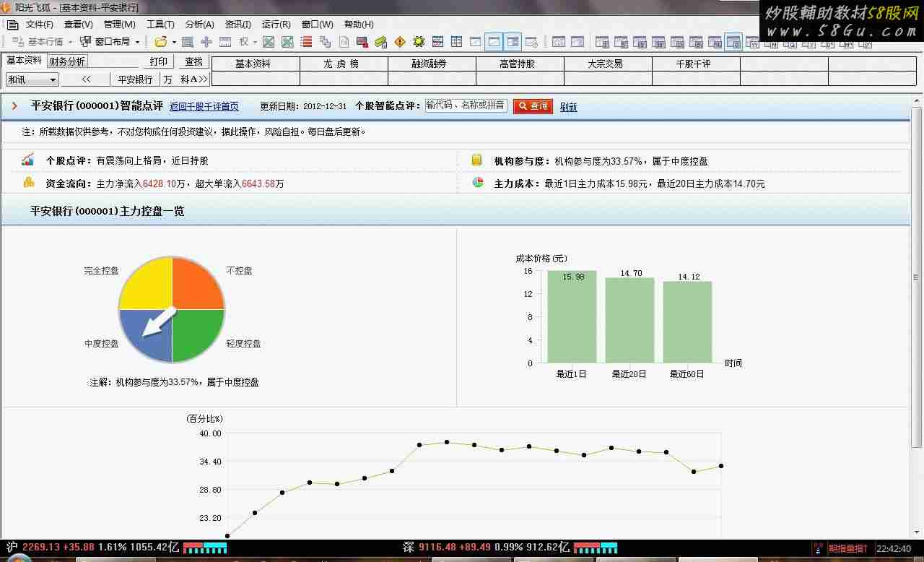Select 融资融券 in the category grid
This screenshot has height=562, width=924.
[432, 64]
